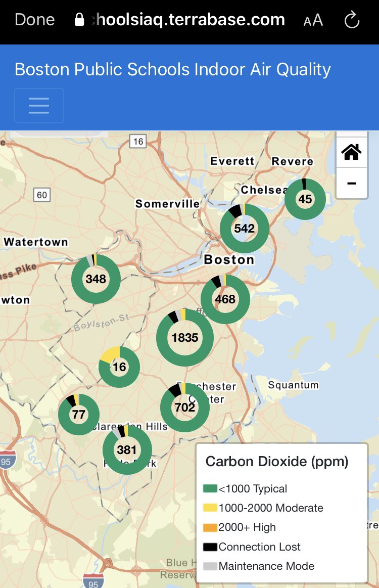The image size is (379, 588).
Task: Select the cluster marker labeled 381
Action: coord(127,449)
